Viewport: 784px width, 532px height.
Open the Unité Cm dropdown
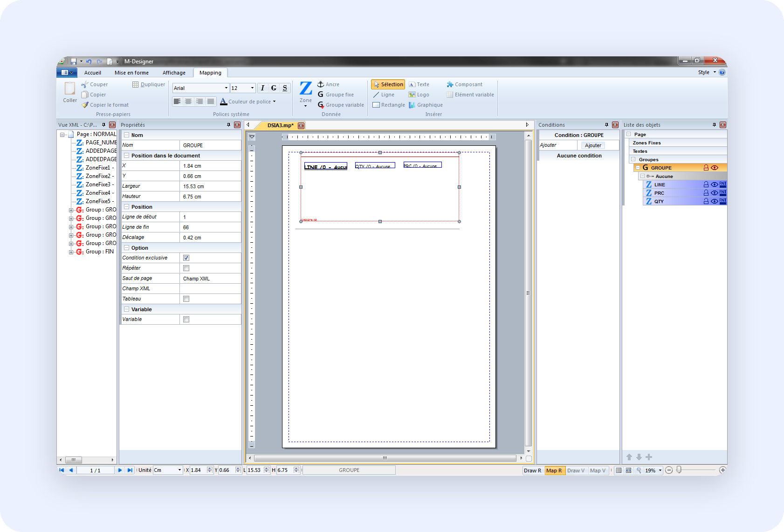click(179, 470)
